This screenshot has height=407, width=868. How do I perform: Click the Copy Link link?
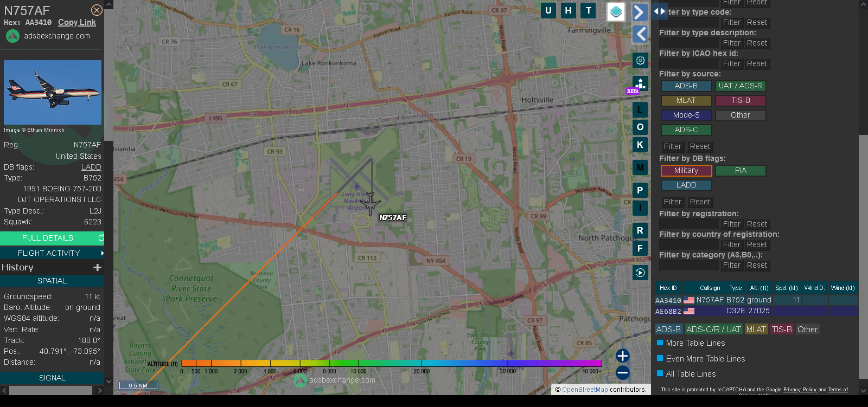tap(77, 22)
